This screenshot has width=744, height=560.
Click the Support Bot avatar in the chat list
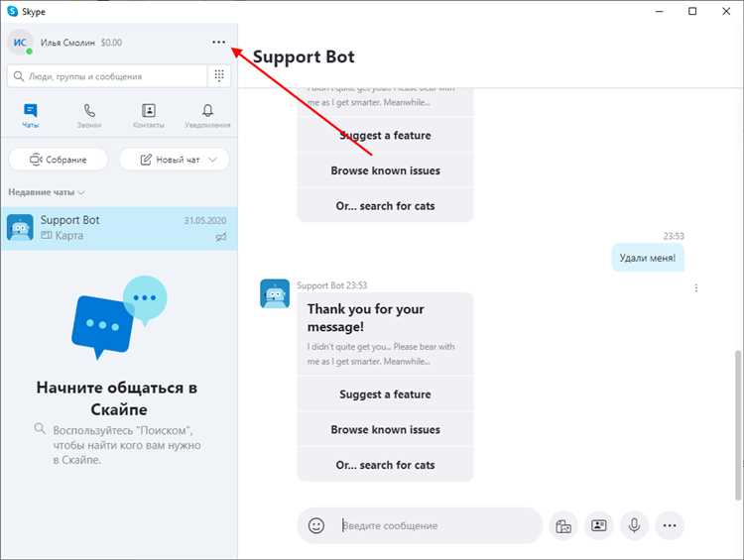point(21,228)
